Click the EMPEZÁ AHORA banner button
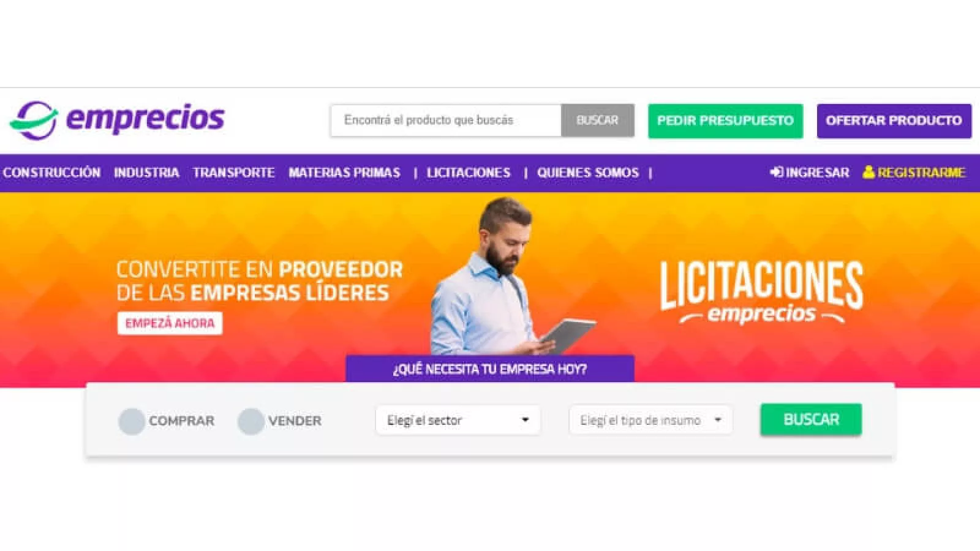The image size is (980, 551). click(x=170, y=323)
